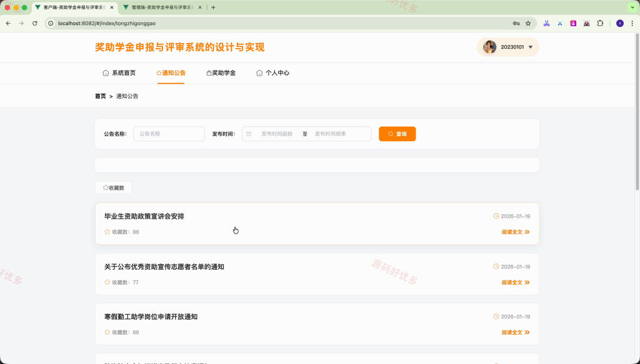Open the 寒假勤工助学岗位申请开放通知 title
Image resolution: width=640 pixels, height=364 pixels.
(x=151, y=317)
